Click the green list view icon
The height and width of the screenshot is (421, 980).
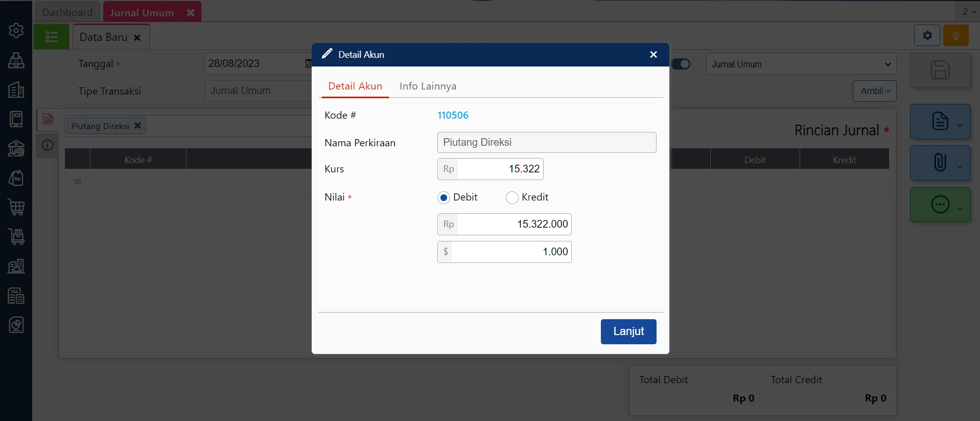pyautogui.click(x=52, y=37)
